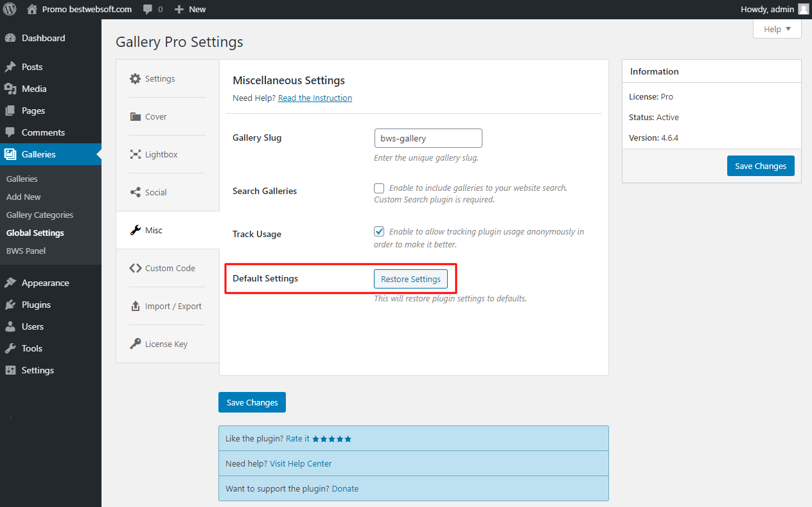Image resolution: width=812 pixels, height=507 pixels.
Task: Click the Plugins plug icon
Action: coord(10,305)
